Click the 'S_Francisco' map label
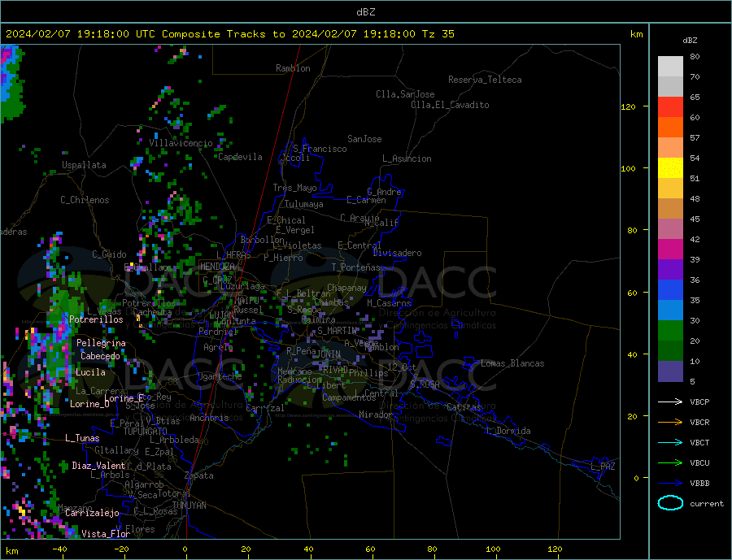The height and width of the screenshot is (560, 732). (320, 149)
